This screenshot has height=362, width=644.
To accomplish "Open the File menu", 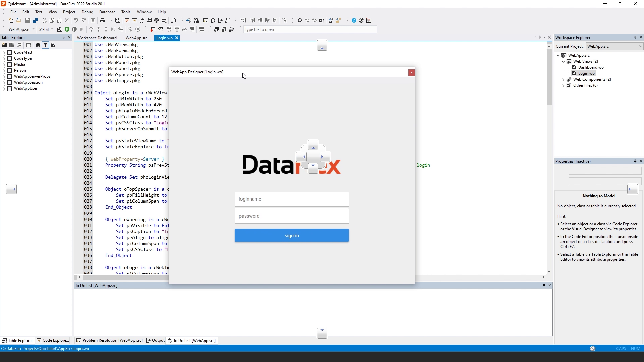I will click(x=13, y=12).
